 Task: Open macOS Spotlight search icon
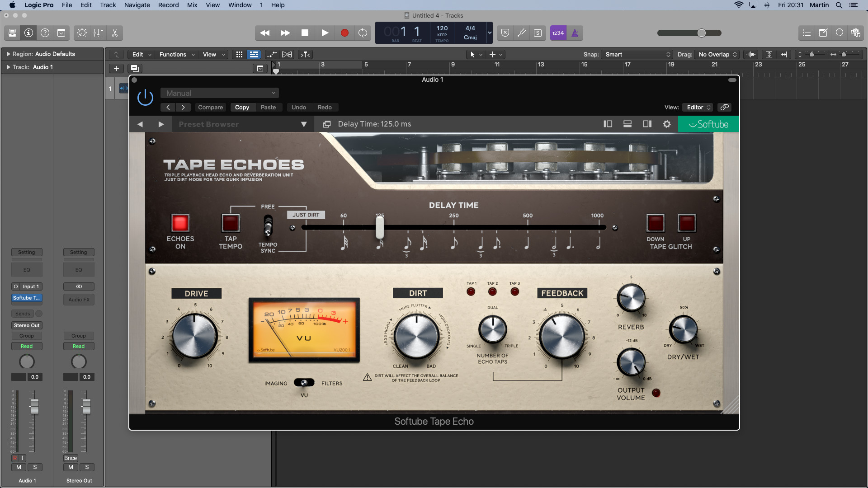839,5
